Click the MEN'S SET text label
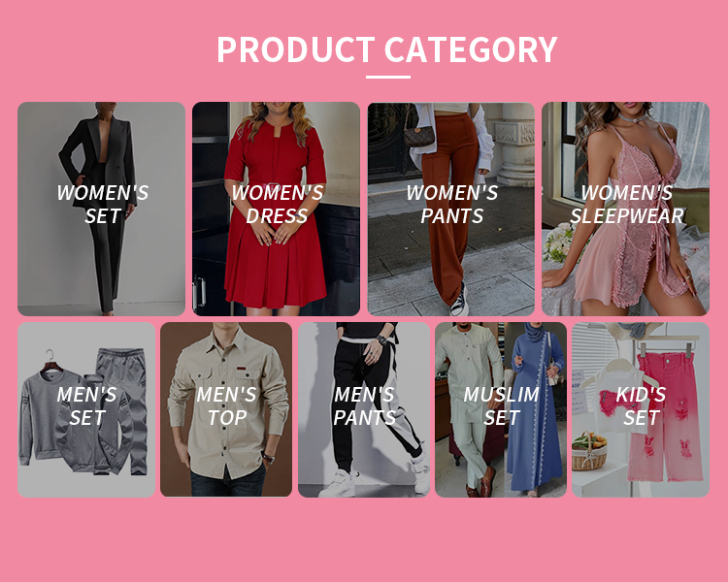Screen dimensions: 728x582 click(86, 406)
